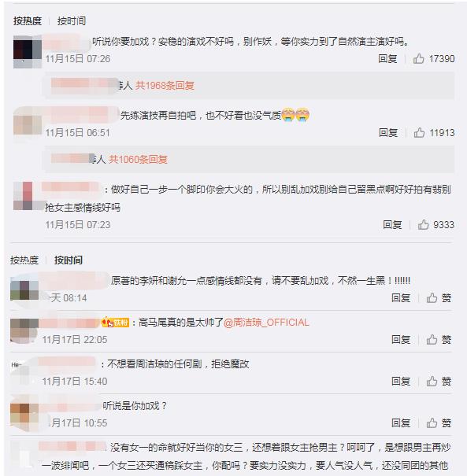Thumbs-up the 11月17日 22:05 comment
467x476 pixels.
coord(439,339)
